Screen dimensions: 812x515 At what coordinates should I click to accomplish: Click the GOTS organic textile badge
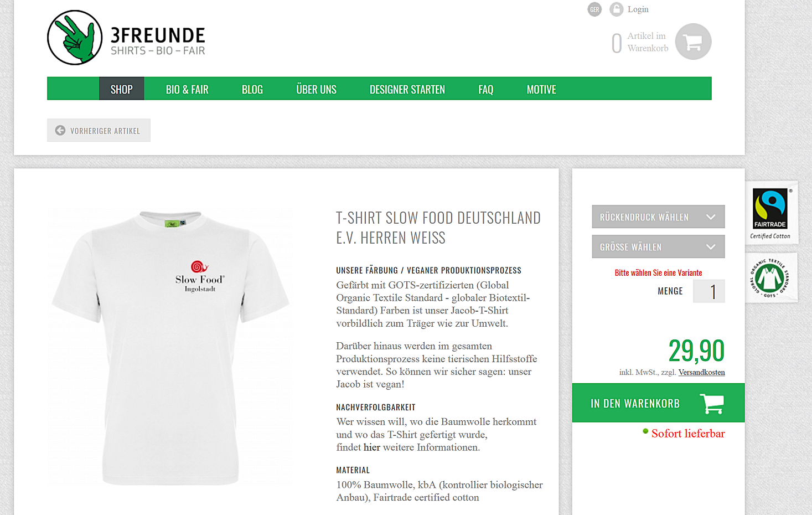[770, 277]
